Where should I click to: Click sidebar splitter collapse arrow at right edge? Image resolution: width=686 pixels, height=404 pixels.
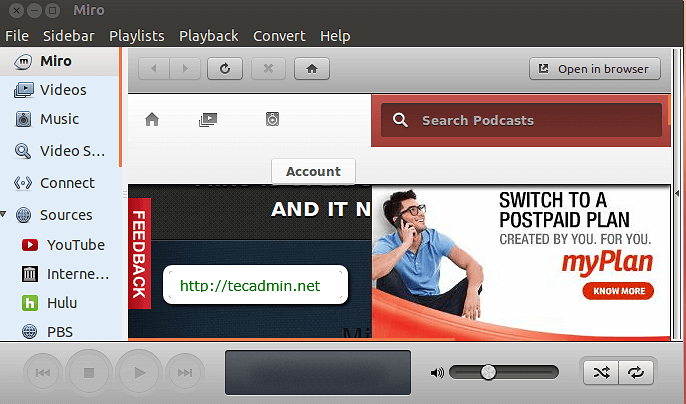(x=677, y=193)
